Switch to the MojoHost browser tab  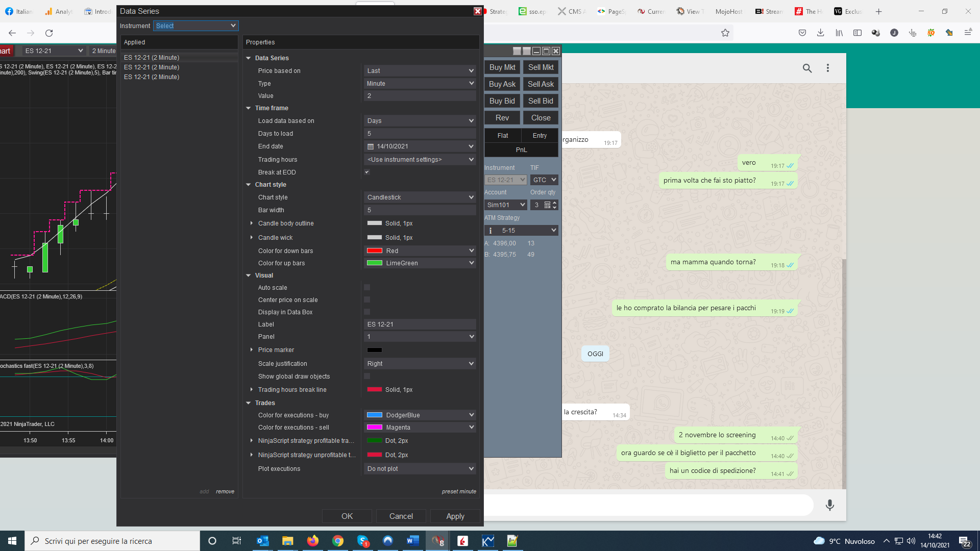pos(728,11)
